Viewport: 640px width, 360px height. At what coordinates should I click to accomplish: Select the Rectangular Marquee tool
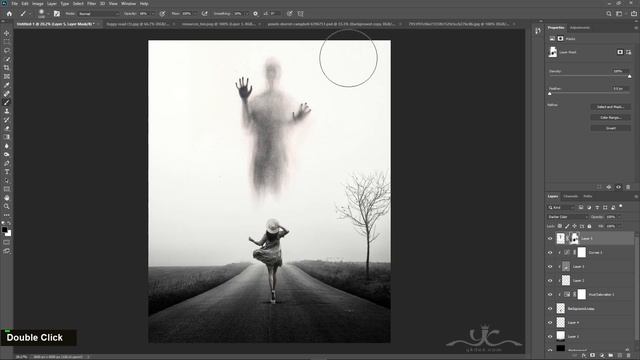(7, 42)
